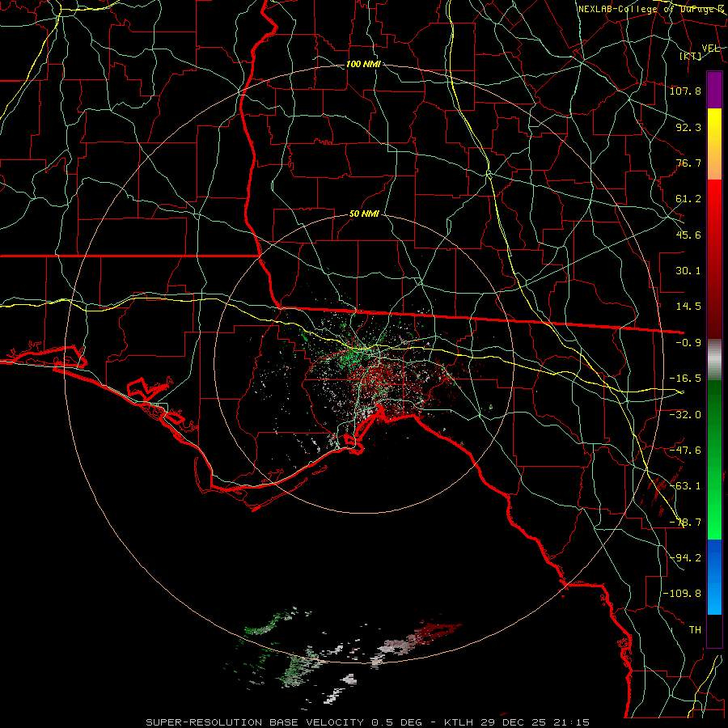The image size is (728, 728).
Task: Click the -78.7 velocity scale value
Action: tap(685, 523)
